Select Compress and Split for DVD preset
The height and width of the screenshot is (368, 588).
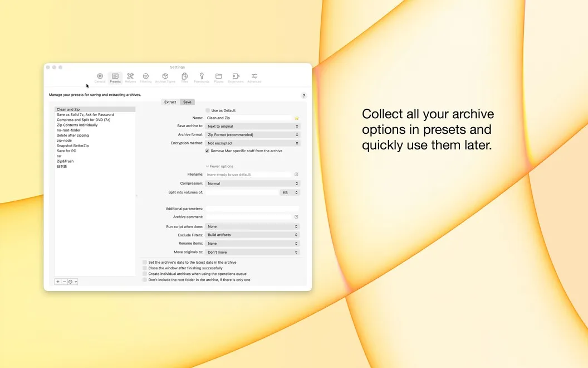tap(95, 120)
